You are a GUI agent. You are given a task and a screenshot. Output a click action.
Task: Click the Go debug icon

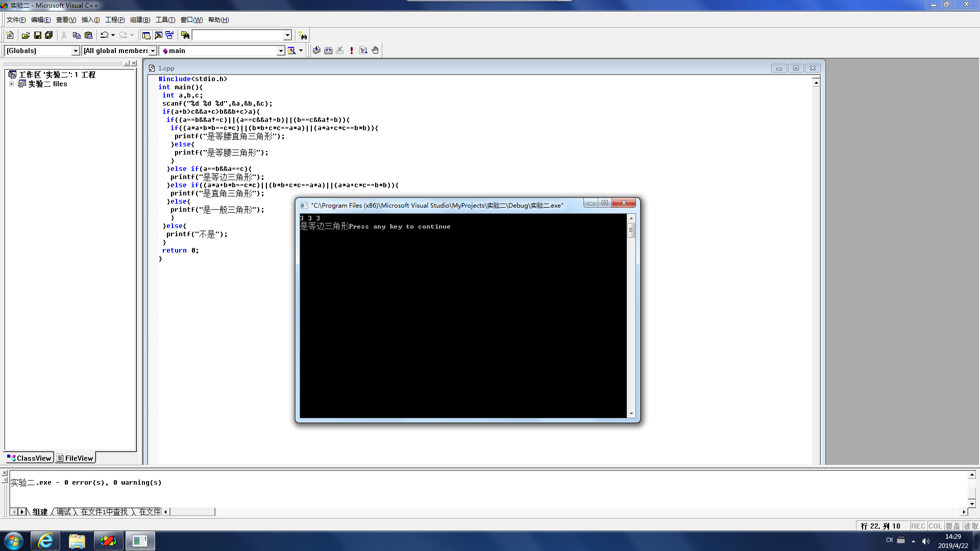coord(363,51)
